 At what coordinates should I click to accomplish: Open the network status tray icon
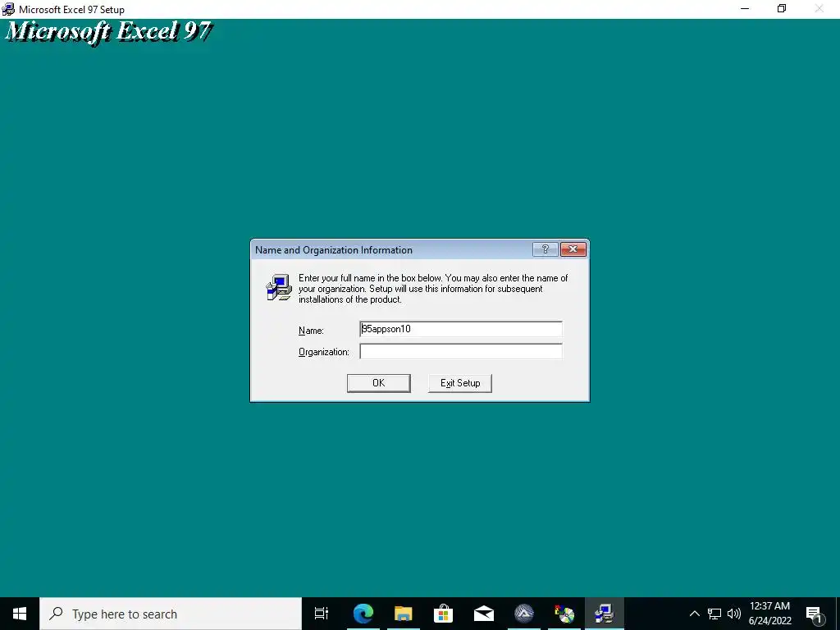(714, 614)
